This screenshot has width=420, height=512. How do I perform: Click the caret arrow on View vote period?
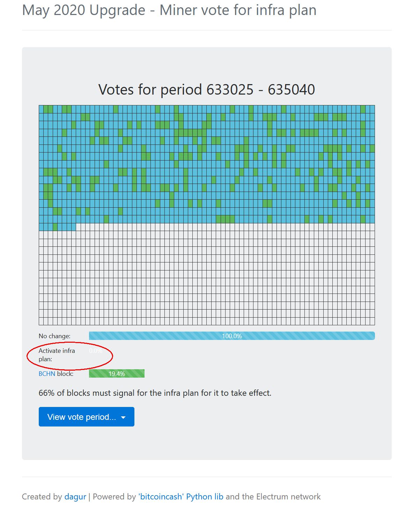click(x=123, y=417)
